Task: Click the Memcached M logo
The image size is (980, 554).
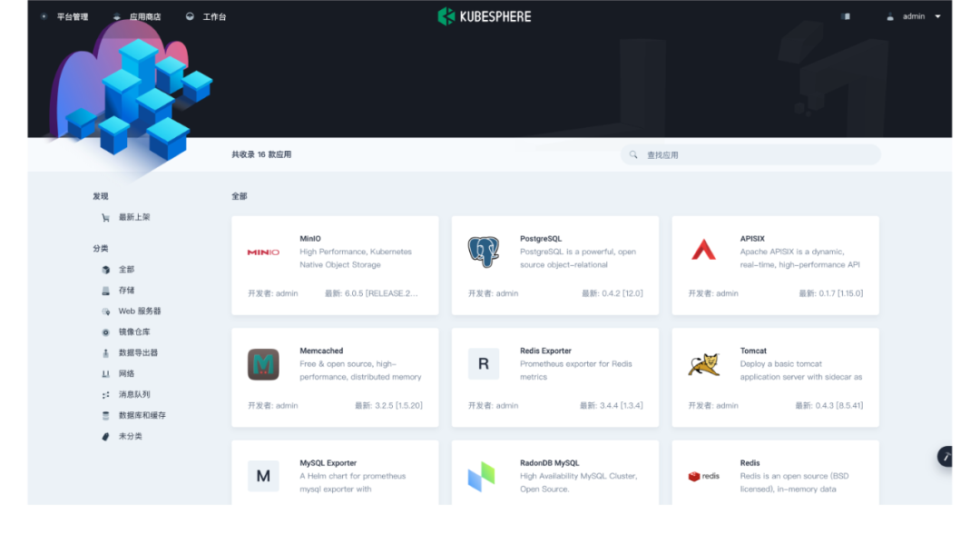Action: [x=263, y=364]
